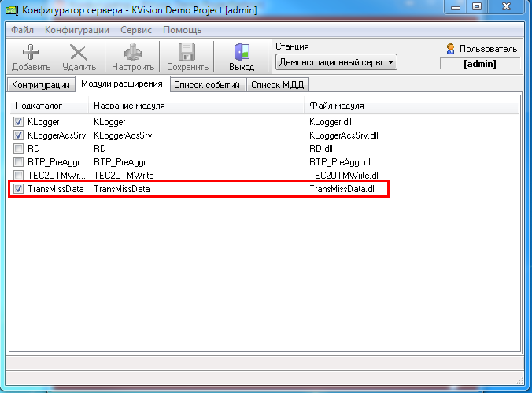Enable the RD module checkbox
The width and height of the screenshot is (532, 393).
tap(20, 149)
